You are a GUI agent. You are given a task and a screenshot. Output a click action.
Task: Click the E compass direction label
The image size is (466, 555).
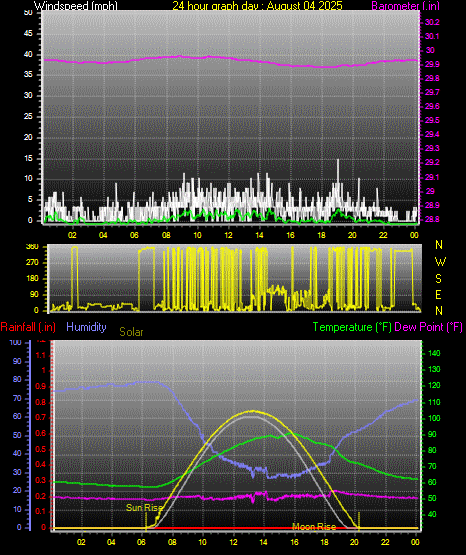coord(438,294)
